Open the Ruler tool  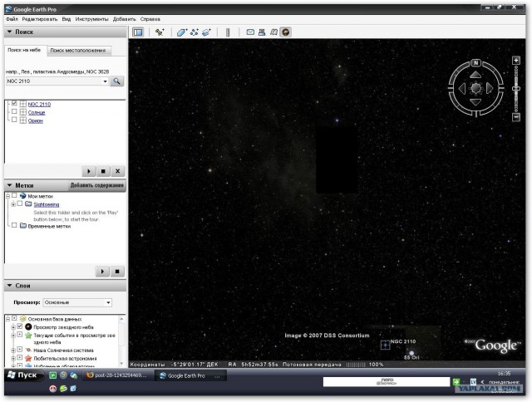coord(228,32)
